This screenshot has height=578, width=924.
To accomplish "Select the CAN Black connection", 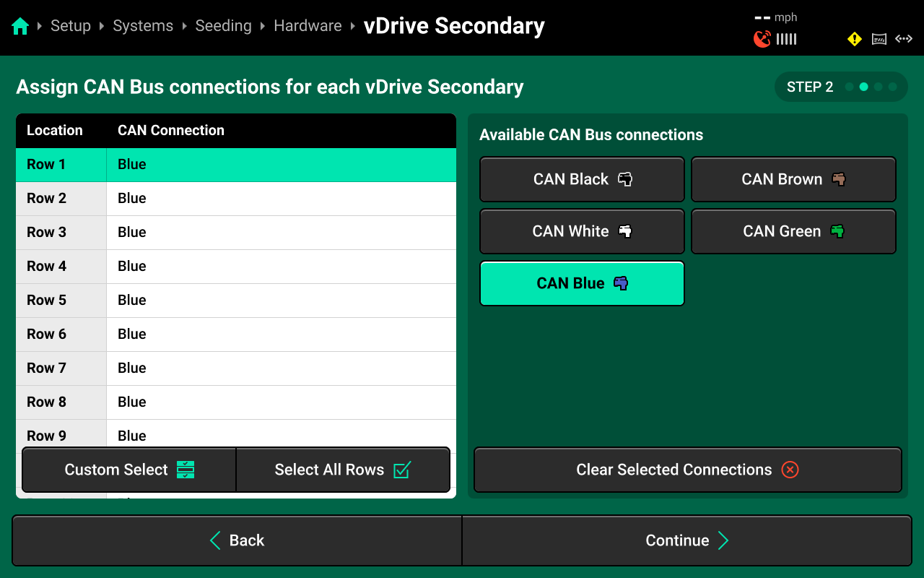I will (582, 179).
